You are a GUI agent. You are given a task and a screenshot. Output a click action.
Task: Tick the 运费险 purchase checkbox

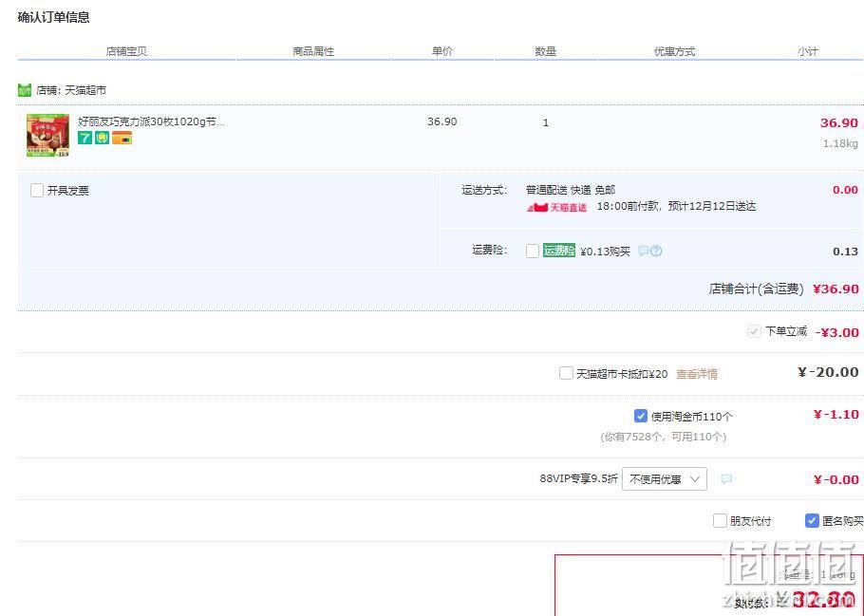point(533,252)
